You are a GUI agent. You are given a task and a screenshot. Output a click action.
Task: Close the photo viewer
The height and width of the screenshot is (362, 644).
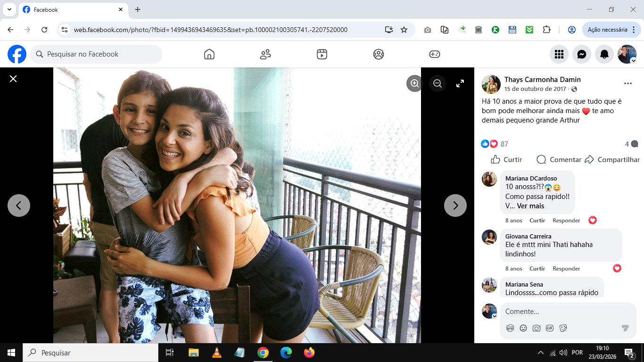point(13,79)
